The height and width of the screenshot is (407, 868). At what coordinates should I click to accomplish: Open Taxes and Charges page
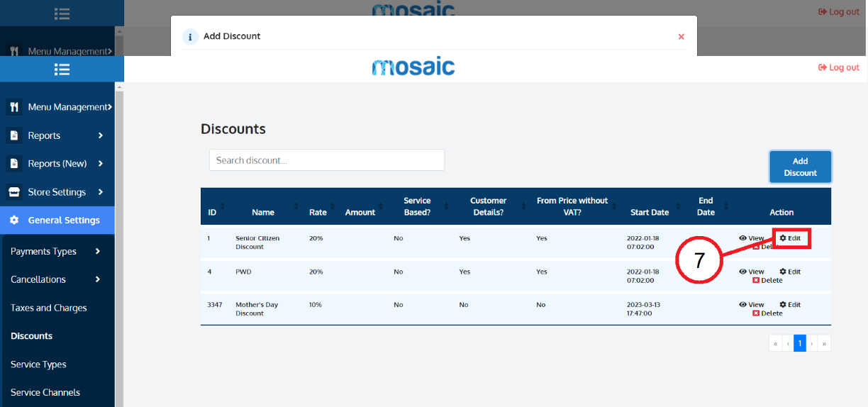point(49,308)
